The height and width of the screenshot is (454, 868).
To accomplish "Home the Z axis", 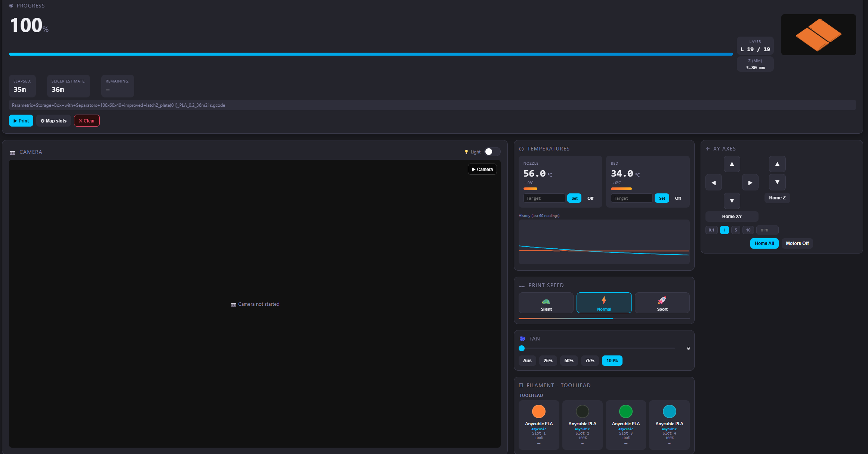I will click(777, 198).
